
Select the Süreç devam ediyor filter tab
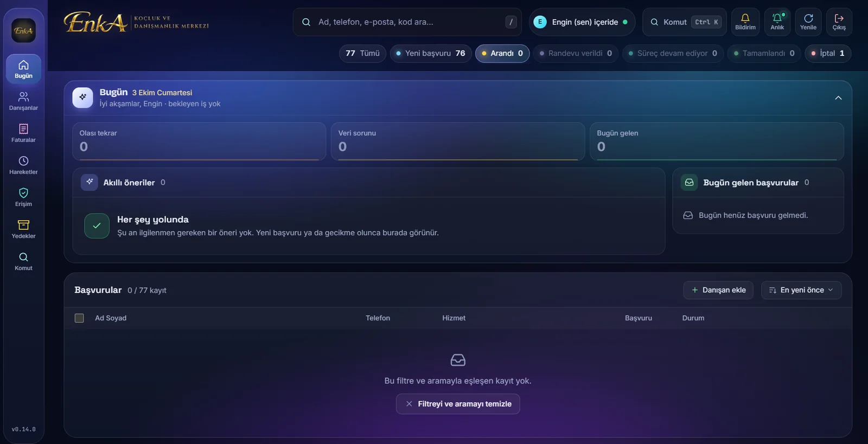[x=673, y=53]
